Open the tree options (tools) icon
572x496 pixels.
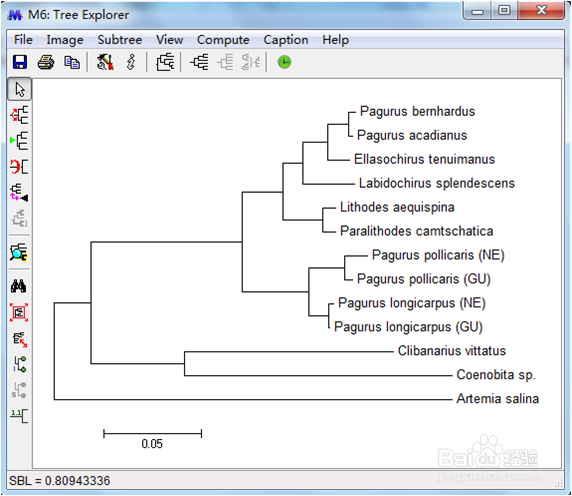tap(105, 62)
